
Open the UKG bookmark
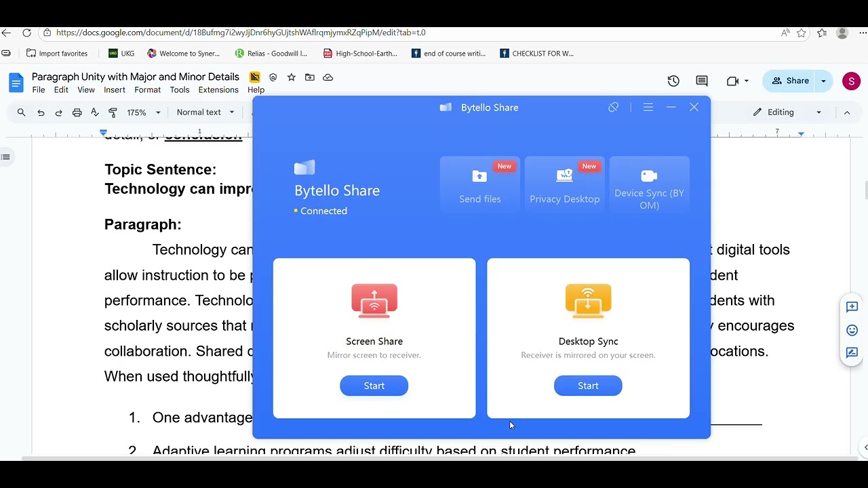[x=121, y=54]
